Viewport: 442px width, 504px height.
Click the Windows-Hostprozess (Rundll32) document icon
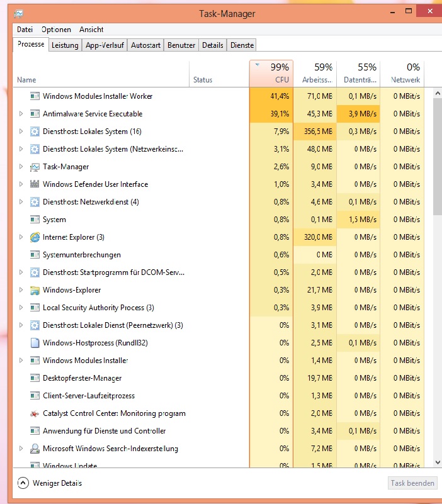click(35, 343)
